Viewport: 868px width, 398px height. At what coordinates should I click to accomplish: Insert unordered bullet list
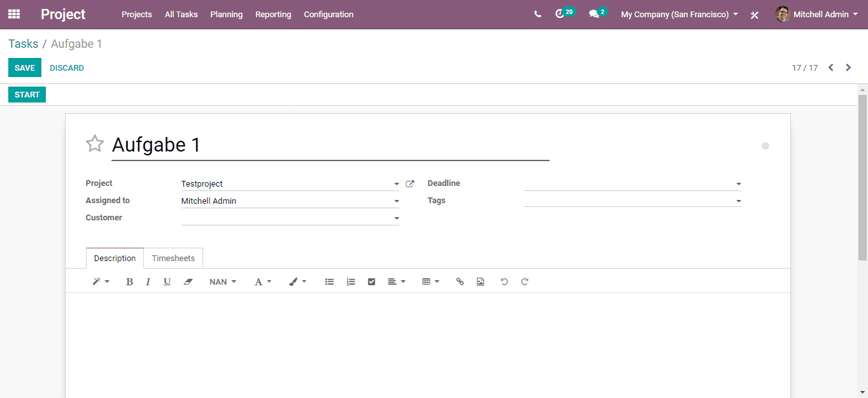click(329, 281)
